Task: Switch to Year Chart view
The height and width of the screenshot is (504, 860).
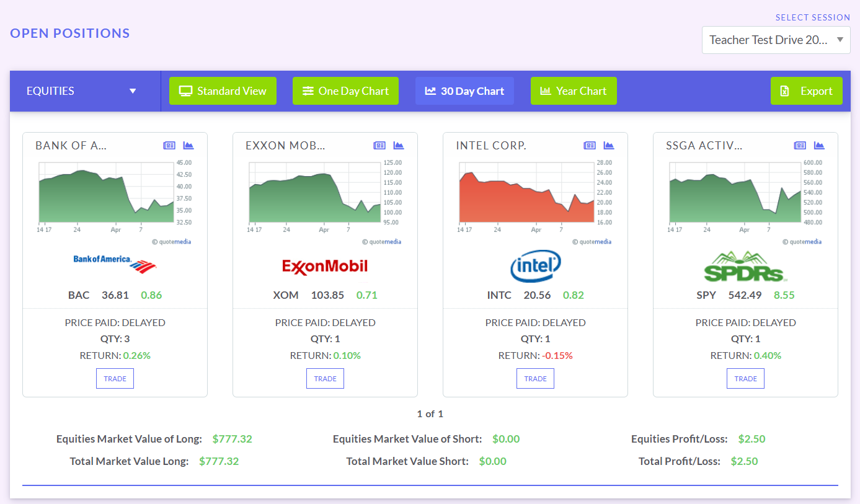Action: coord(574,91)
